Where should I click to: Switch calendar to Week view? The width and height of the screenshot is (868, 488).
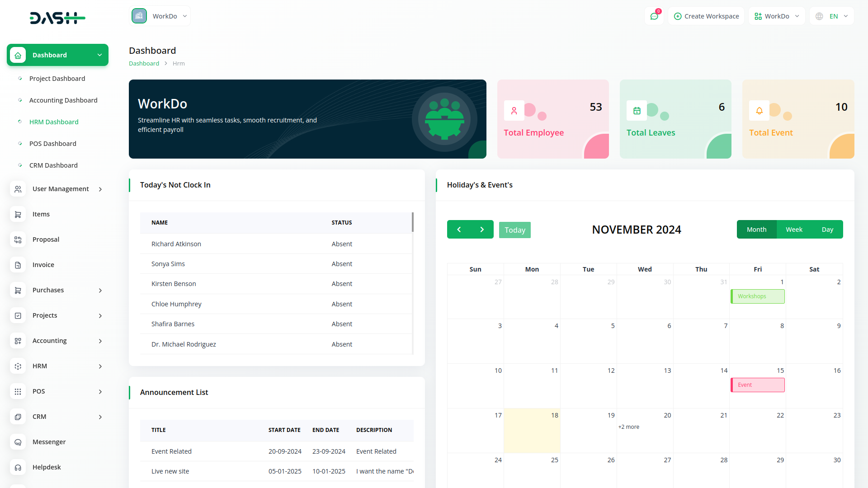click(794, 229)
